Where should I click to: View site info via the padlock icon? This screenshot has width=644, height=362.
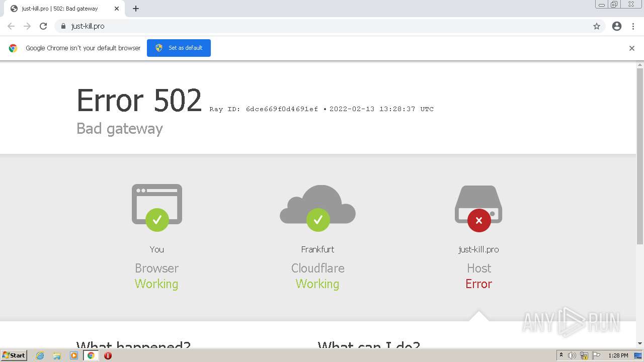point(63,26)
